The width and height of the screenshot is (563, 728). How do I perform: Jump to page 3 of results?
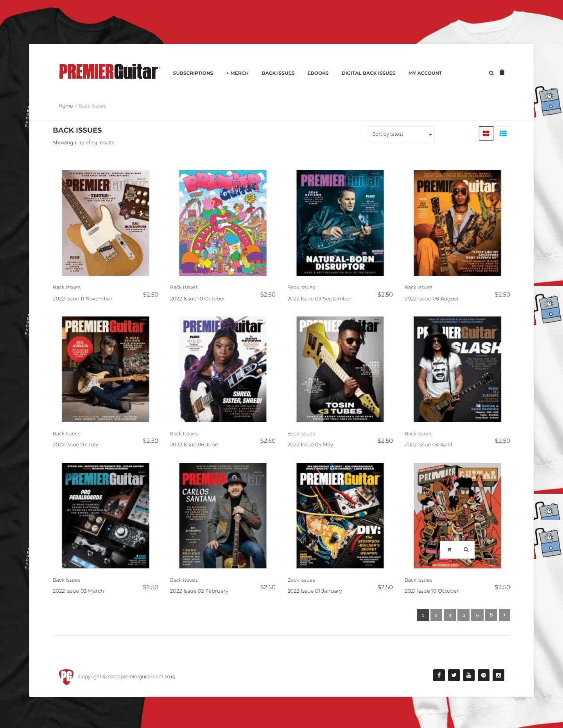coord(450,615)
